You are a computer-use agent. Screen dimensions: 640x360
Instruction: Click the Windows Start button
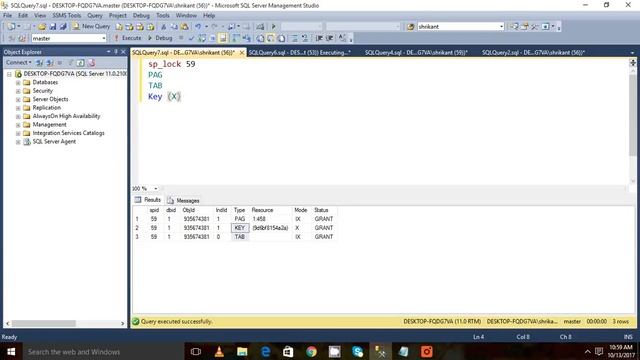point(11,351)
